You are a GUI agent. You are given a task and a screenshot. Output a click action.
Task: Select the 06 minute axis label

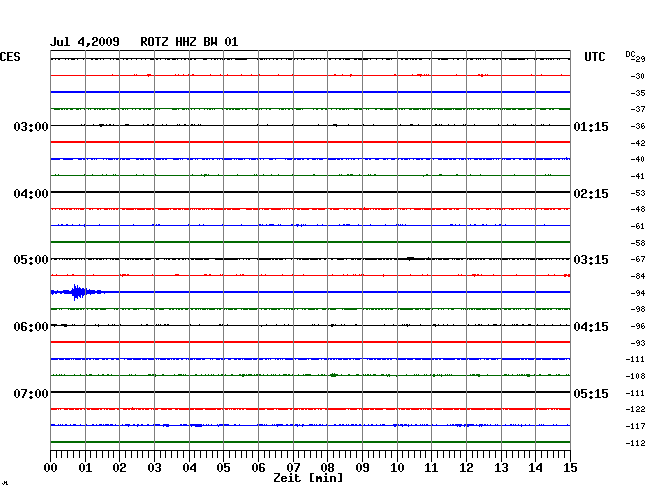(x=258, y=468)
